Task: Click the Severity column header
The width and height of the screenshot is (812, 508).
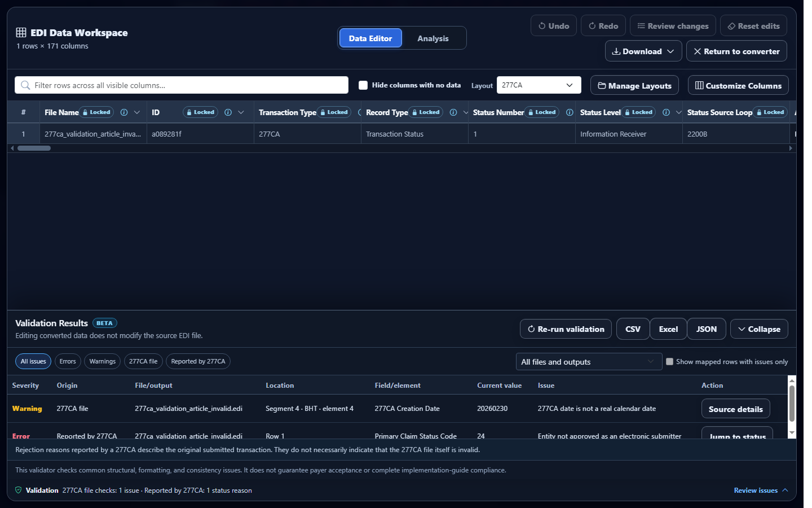Action: (25, 386)
